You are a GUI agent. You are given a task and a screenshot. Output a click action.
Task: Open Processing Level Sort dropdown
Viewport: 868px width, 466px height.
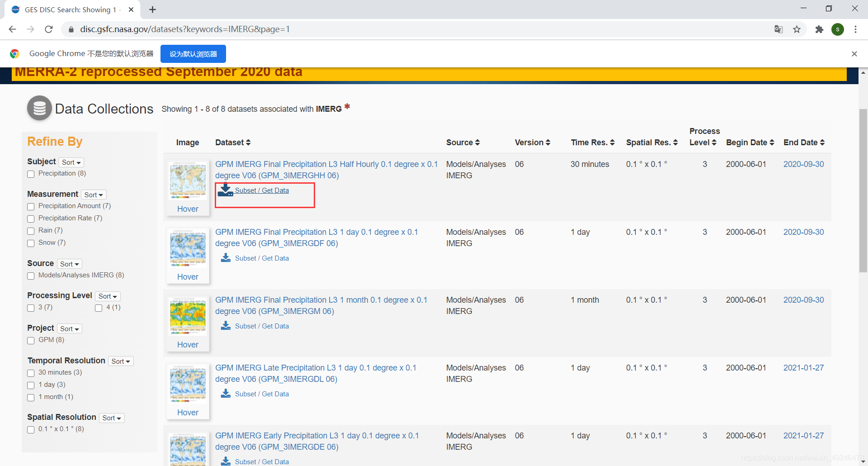108,296
